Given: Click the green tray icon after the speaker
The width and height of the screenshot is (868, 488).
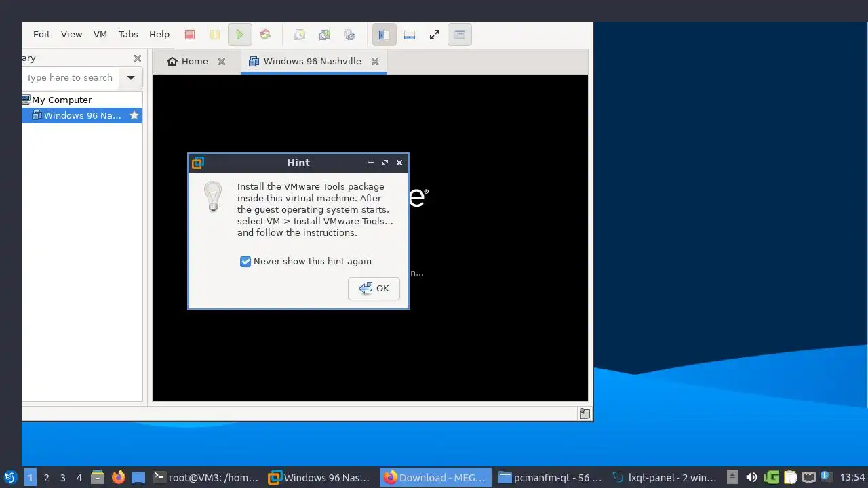Looking at the screenshot, I should 772,477.
